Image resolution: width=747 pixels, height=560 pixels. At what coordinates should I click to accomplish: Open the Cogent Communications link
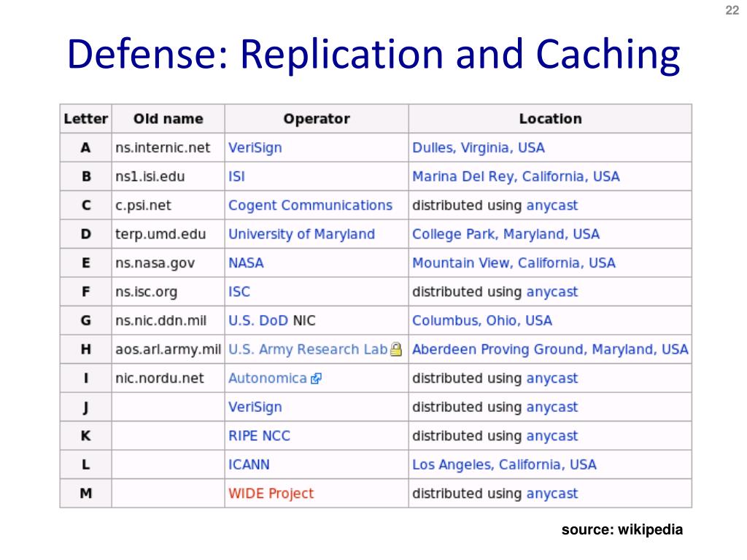click(x=311, y=206)
